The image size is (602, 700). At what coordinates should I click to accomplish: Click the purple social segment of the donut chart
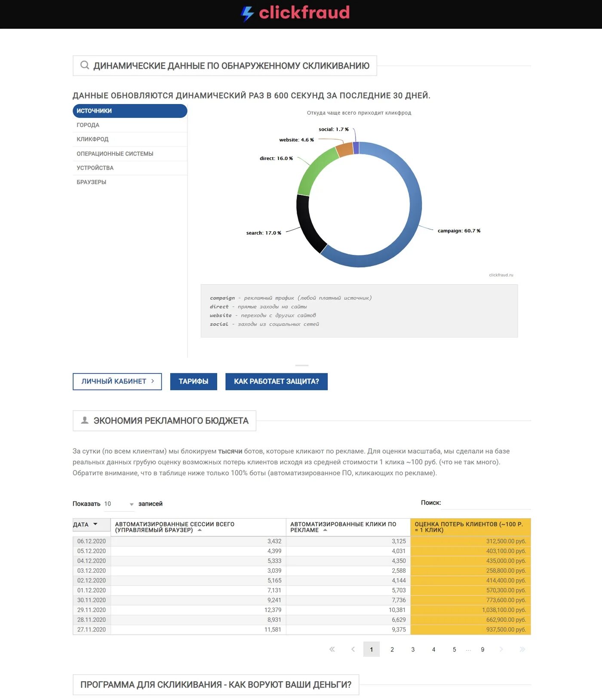point(356,148)
